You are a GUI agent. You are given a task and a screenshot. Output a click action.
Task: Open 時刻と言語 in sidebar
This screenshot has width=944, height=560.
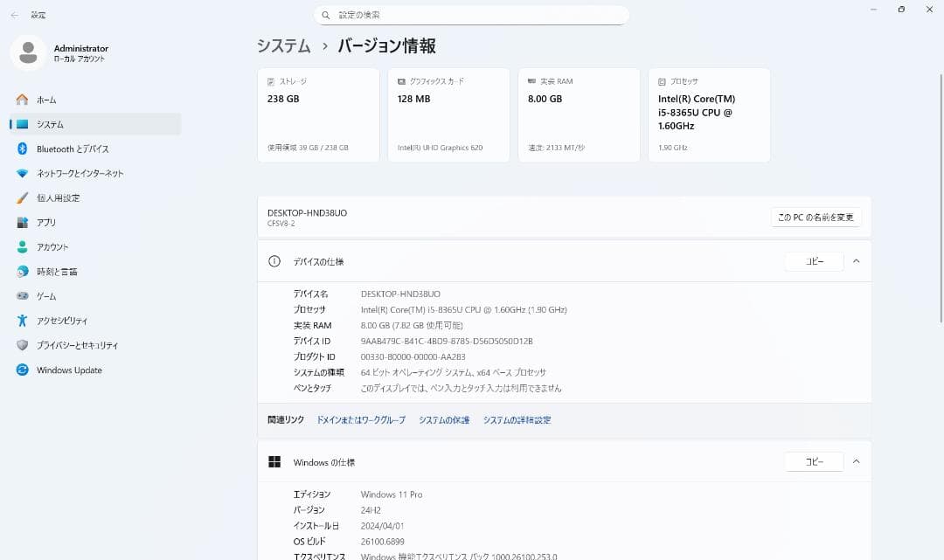coord(95,272)
